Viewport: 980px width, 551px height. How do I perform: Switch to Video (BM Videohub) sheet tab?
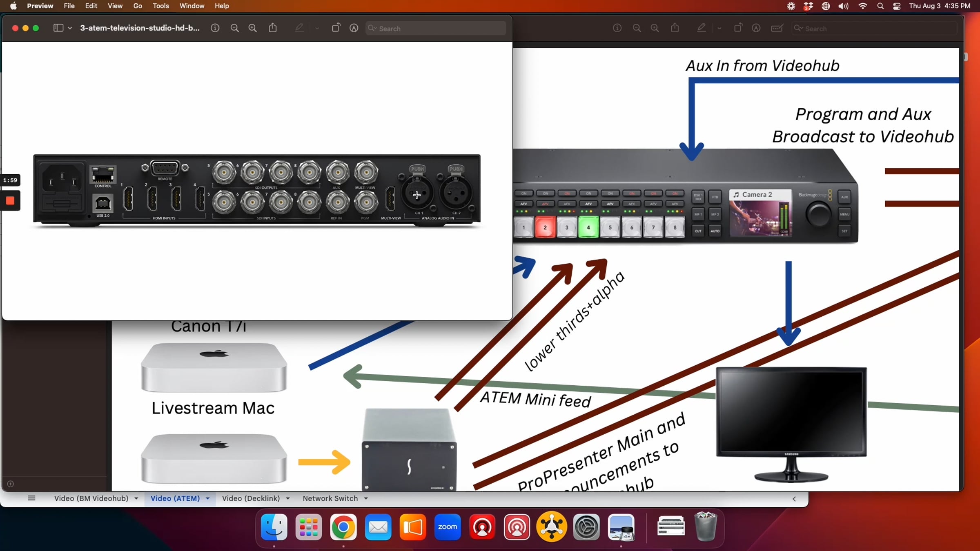point(91,498)
